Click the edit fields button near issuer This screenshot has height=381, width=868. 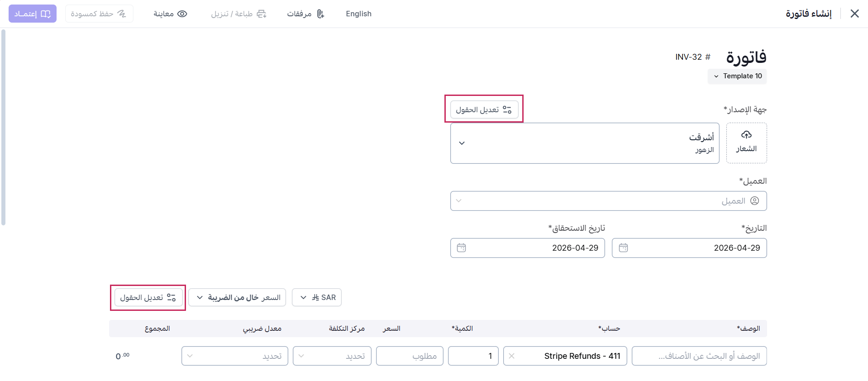pyautogui.click(x=484, y=110)
